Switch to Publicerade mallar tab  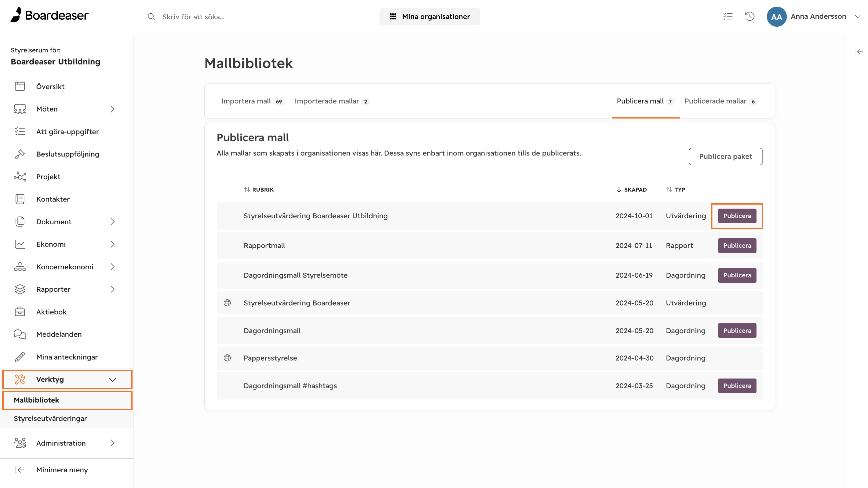721,101
